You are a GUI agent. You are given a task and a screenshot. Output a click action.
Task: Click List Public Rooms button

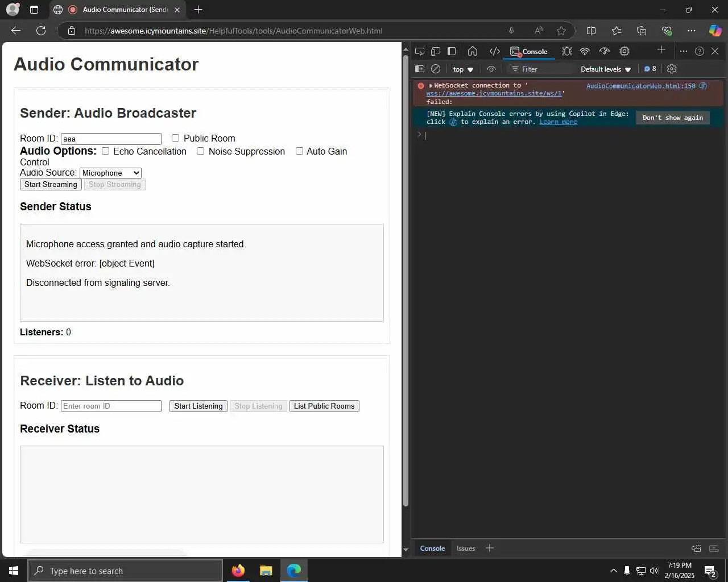324,406
